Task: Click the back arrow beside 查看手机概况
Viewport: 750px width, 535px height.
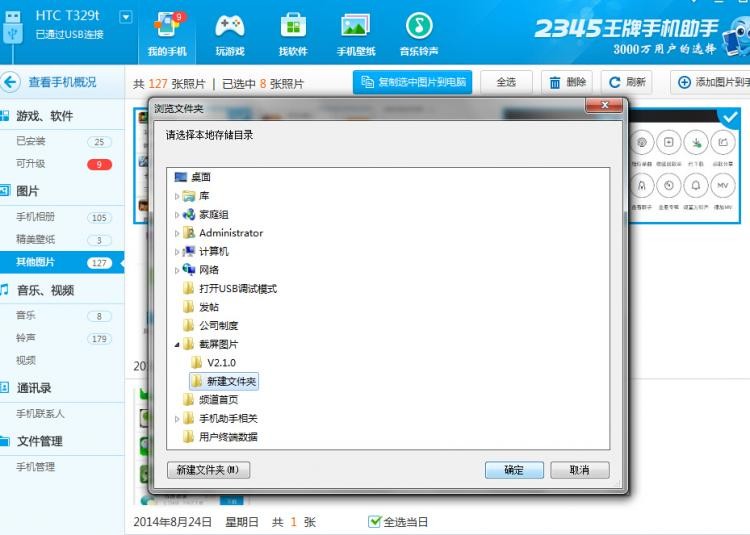Action: click(x=11, y=82)
